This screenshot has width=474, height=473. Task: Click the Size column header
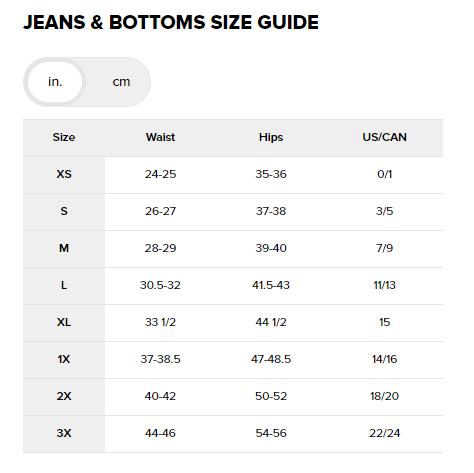pyautogui.click(x=64, y=137)
